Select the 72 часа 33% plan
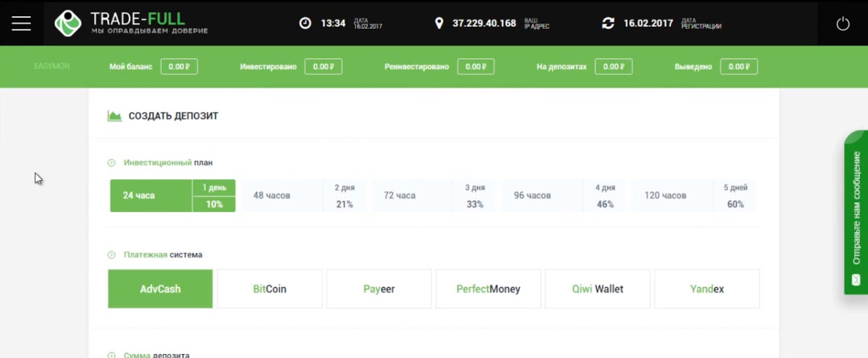Viewport: 868px width, 358px height. [434, 196]
